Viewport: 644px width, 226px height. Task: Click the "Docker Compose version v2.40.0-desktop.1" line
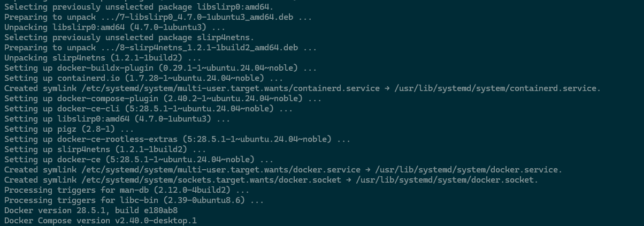(101, 221)
